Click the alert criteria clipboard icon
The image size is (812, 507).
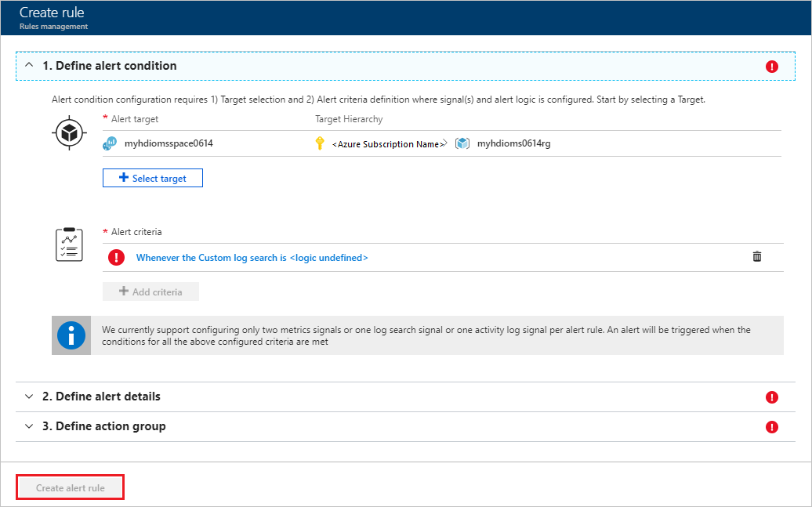68,245
